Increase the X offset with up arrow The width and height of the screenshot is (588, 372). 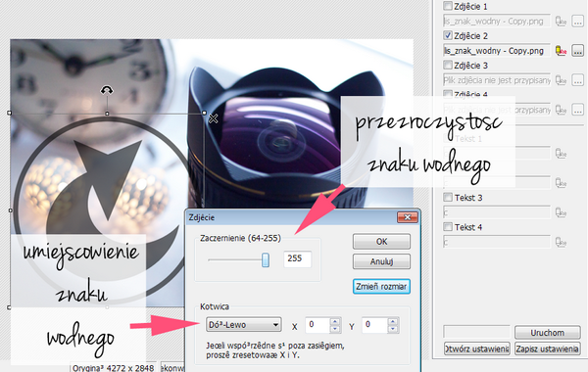(335, 321)
